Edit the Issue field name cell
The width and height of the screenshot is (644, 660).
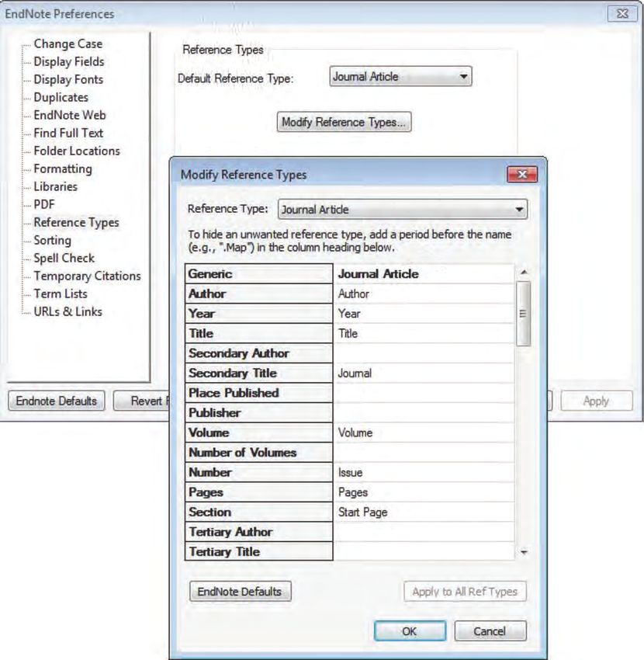coord(424,472)
